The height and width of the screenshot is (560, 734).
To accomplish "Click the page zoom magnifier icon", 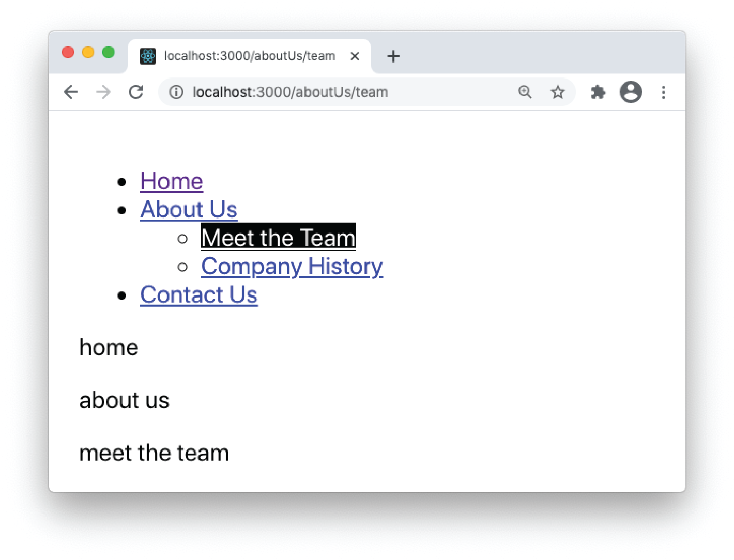I will pos(525,91).
